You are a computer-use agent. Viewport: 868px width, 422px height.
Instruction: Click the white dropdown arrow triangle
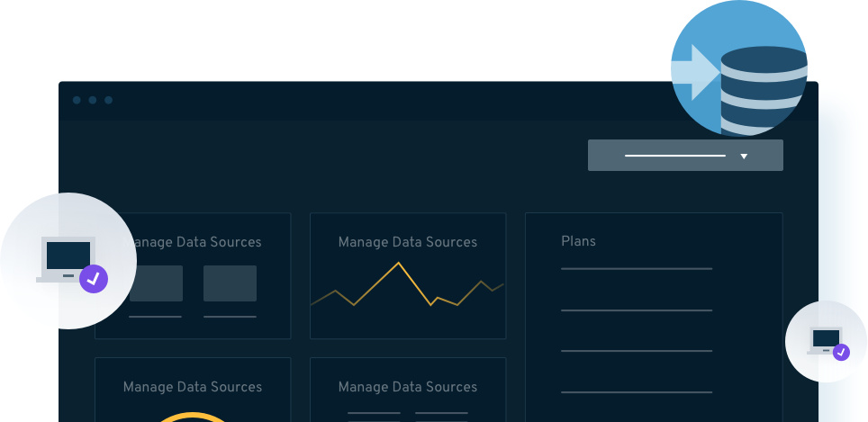pos(744,156)
